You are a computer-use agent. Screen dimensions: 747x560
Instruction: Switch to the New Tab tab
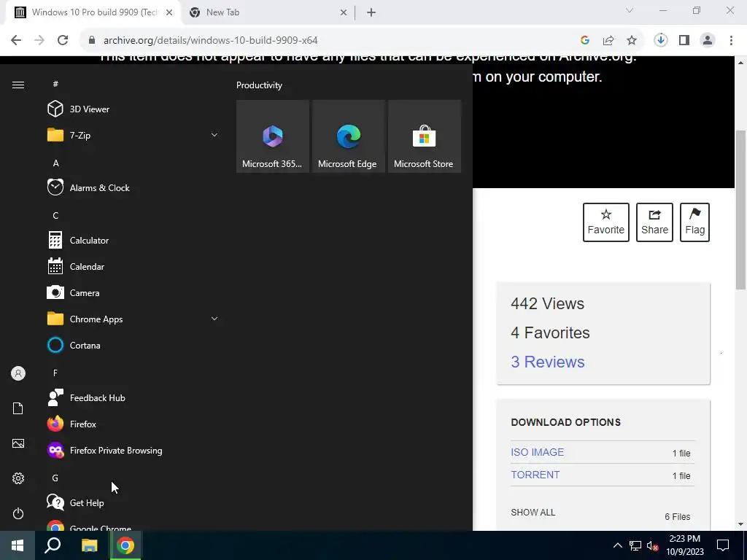point(267,12)
